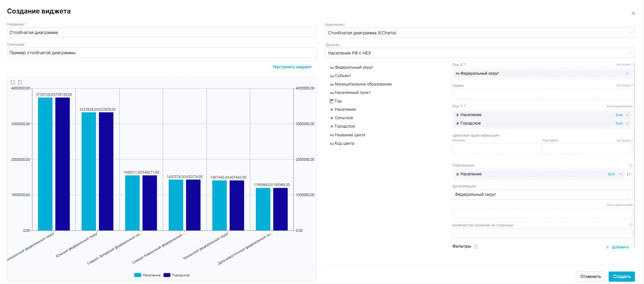Remove Городское from the Ось Y fields
This screenshot has height=284, width=644.
(627, 123)
